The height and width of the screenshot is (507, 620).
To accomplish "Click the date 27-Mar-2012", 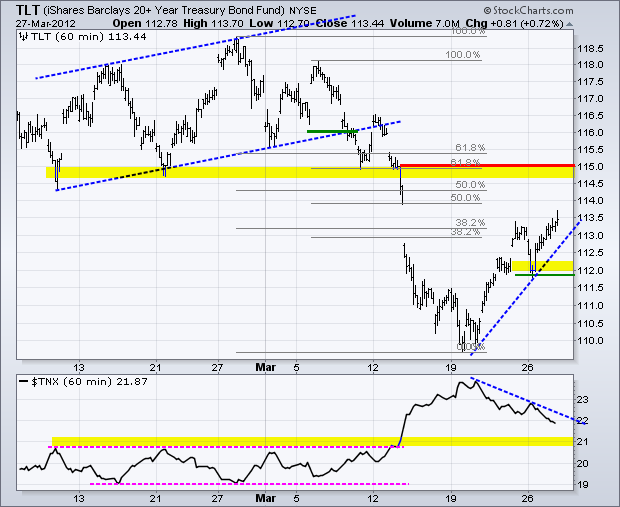I will [46, 24].
